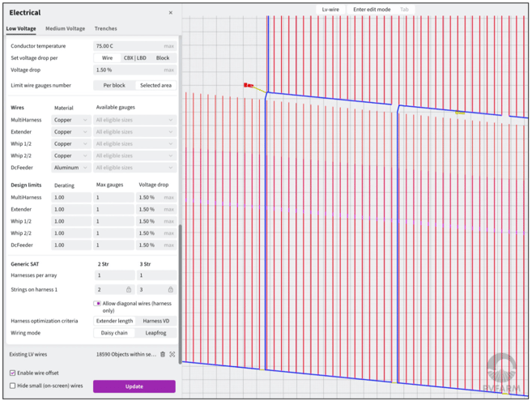
Task: Click the Lv-wire label button
Action: (x=330, y=10)
